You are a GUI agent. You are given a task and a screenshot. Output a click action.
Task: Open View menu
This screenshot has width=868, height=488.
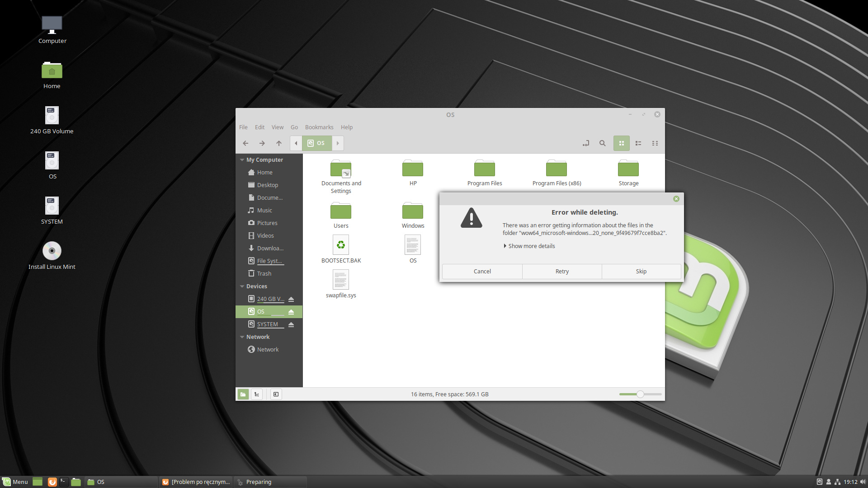[x=278, y=127]
